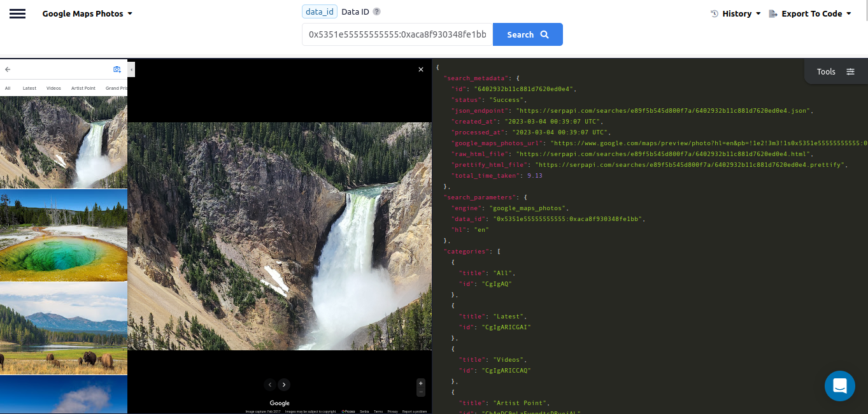
Task: Close the photo viewer with X
Action: tap(421, 69)
